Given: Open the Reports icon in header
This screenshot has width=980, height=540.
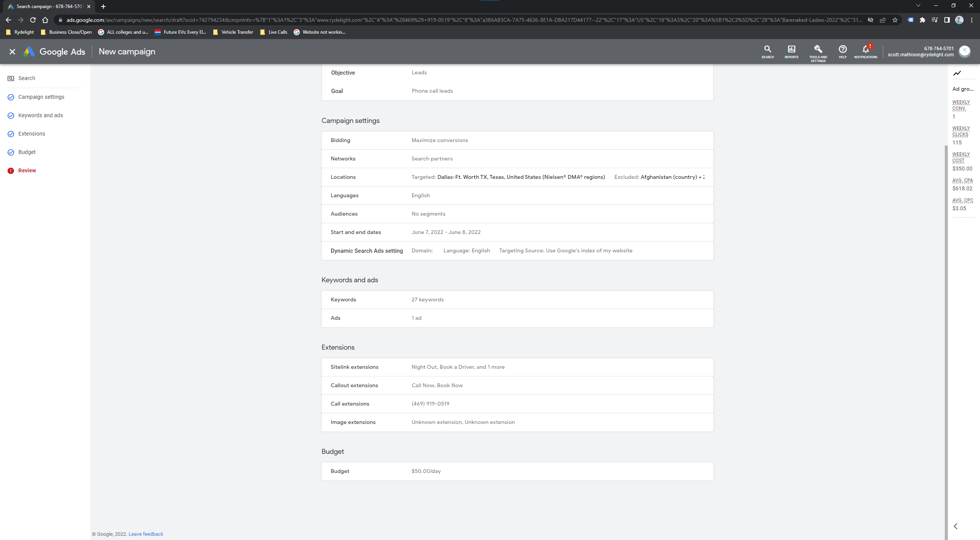Looking at the screenshot, I should (791, 49).
